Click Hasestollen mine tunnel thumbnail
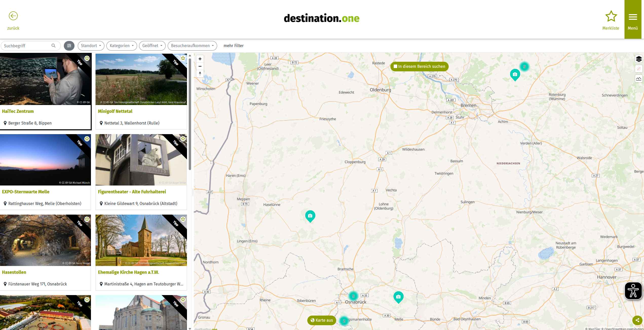 [45, 240]
